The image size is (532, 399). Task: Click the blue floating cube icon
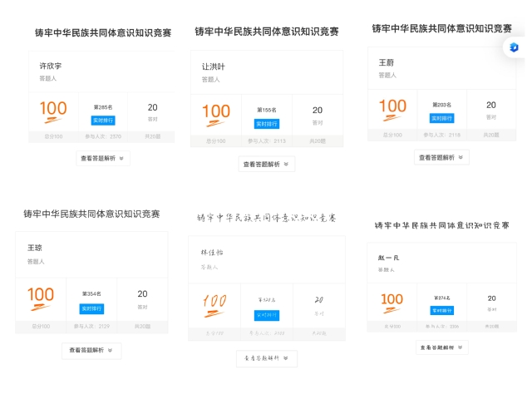[514, 47]
